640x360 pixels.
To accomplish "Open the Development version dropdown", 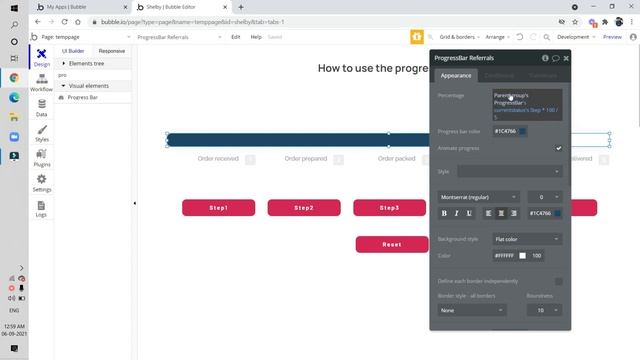I will click(x=576, y=37).
